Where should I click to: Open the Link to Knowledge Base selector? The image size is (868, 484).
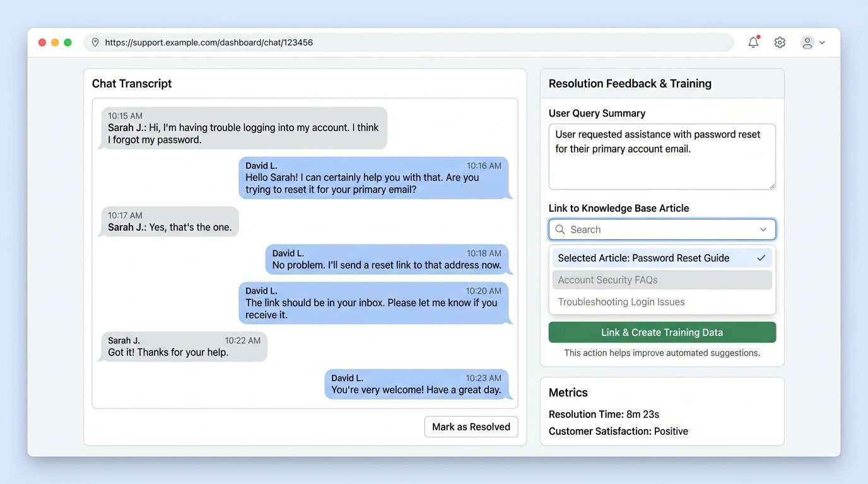pos(662,229)
